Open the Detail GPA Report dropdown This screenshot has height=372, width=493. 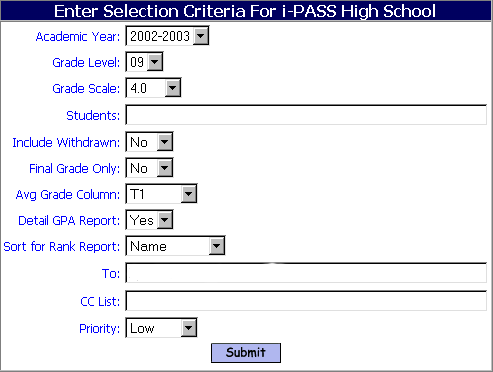pyautogui.click(x=149, y=220)
